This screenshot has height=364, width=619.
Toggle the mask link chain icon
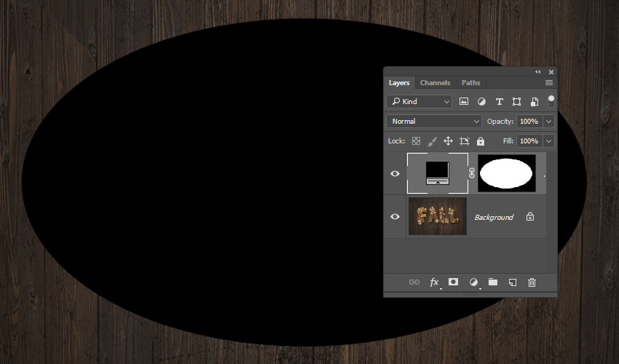click(x=472, y=173)
